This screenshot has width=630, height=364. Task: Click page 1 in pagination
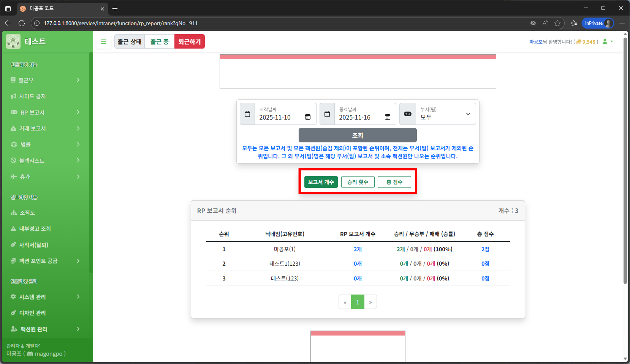(x=358, y=302)
